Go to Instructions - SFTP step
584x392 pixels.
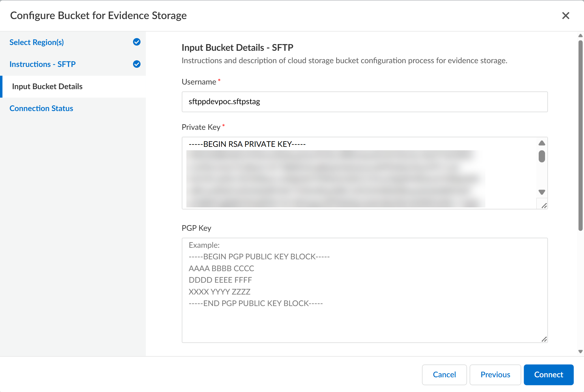click(x=42, y=64)
